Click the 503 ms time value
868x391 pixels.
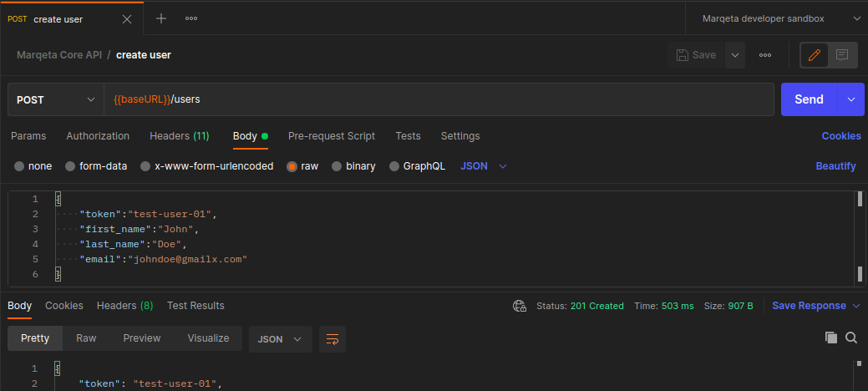677,306
